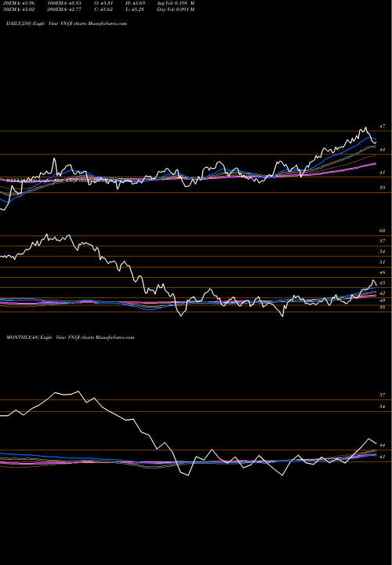
Task: Click the 50EMA value in the header
Action: [18, 9]
